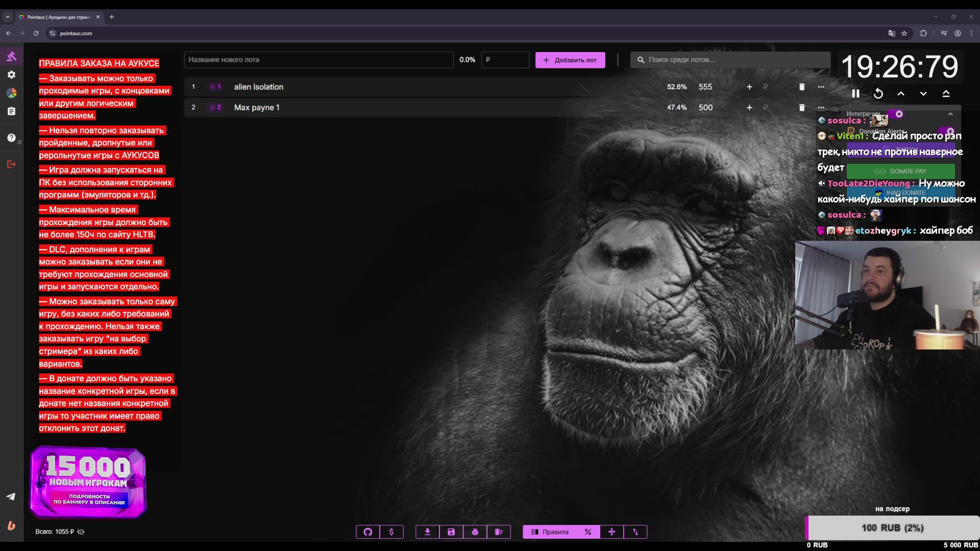The height and width of the screenshot is (551, 980).
Task: Open the GitHub link button
Action: 367,532
